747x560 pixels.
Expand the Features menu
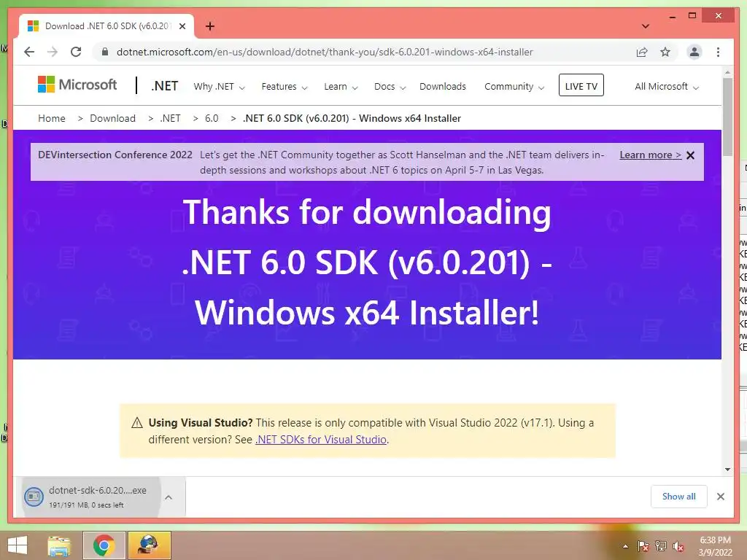click(285, 87)
